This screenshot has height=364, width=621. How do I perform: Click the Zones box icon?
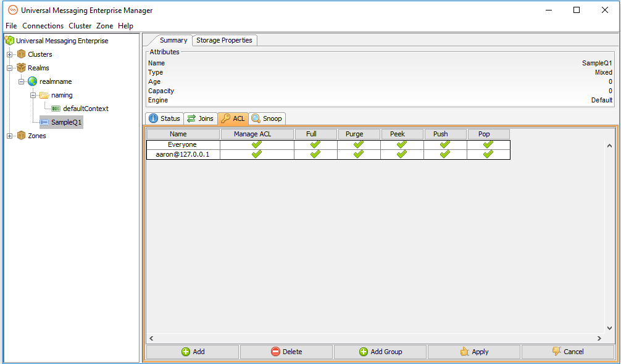tap(22, 136)
